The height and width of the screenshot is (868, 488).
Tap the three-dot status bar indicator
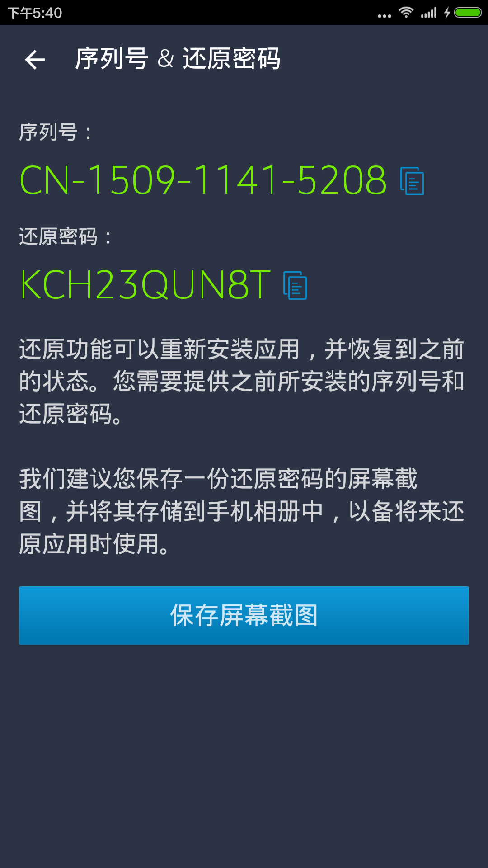tap(385, 16)
